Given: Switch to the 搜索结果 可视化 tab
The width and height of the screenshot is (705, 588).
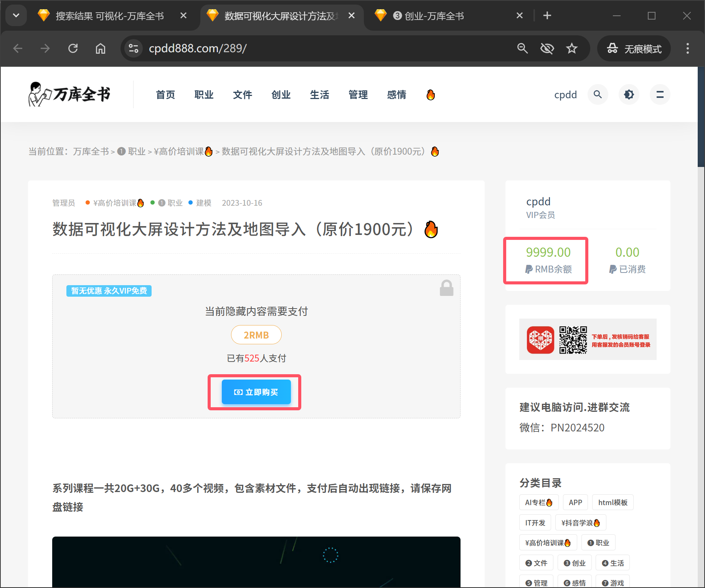Looking at the screenshot, I should click(109, 16).
